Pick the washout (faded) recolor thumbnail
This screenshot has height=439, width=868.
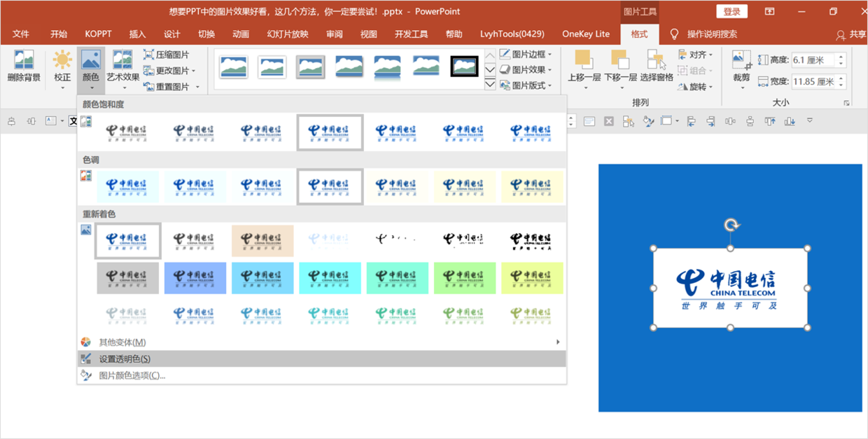tap(330, 241)
